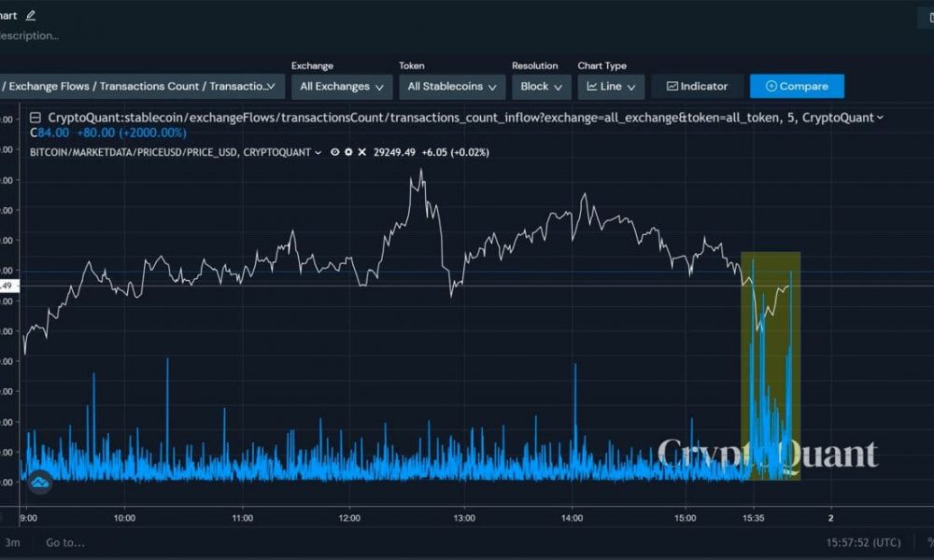Screen dimensions: 934x560
Task: Expand the BITCOIN/MARKETDATA legend chevron
Action: 318,153
